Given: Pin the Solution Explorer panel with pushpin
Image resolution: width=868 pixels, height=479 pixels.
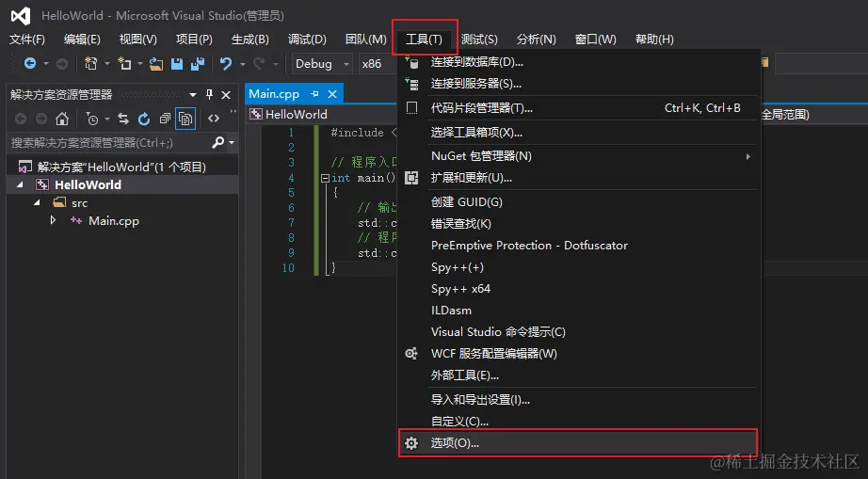Looking at the screenshot, I should coord(209,95).
